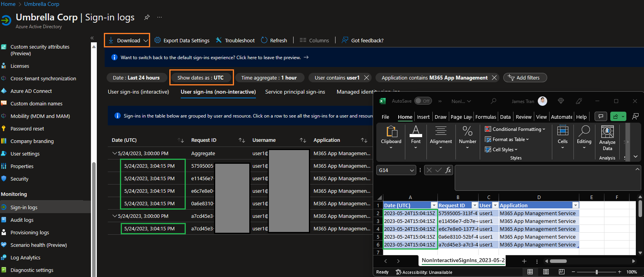644x277 pixels.
Task: Collapse the first 3:00:00 PM Aggregate row
Action: click(x=114, y=153)
